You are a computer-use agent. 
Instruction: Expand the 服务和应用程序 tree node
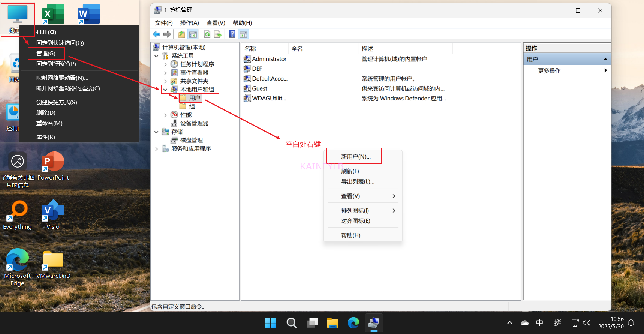coord(156,149)
